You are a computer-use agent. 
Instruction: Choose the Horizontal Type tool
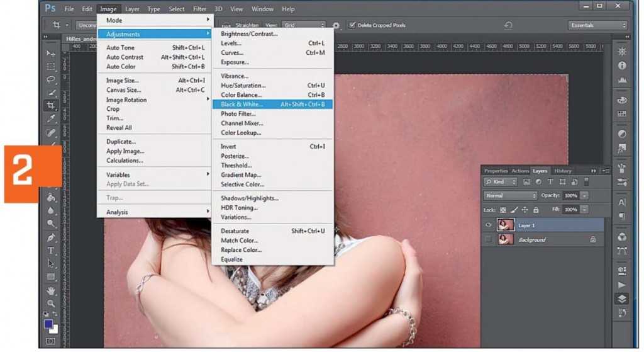coord(51,251)
